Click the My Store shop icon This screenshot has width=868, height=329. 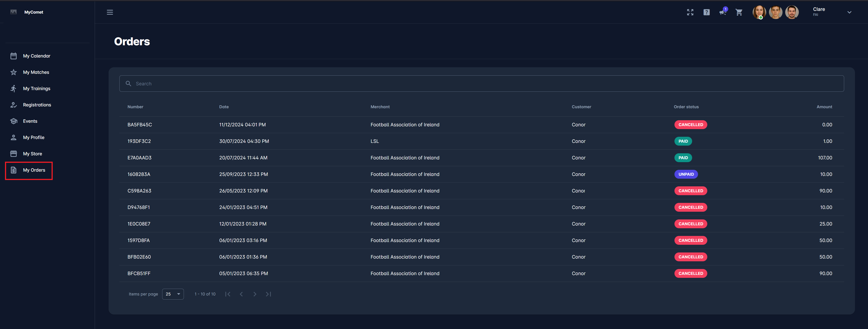pos(14,154)
